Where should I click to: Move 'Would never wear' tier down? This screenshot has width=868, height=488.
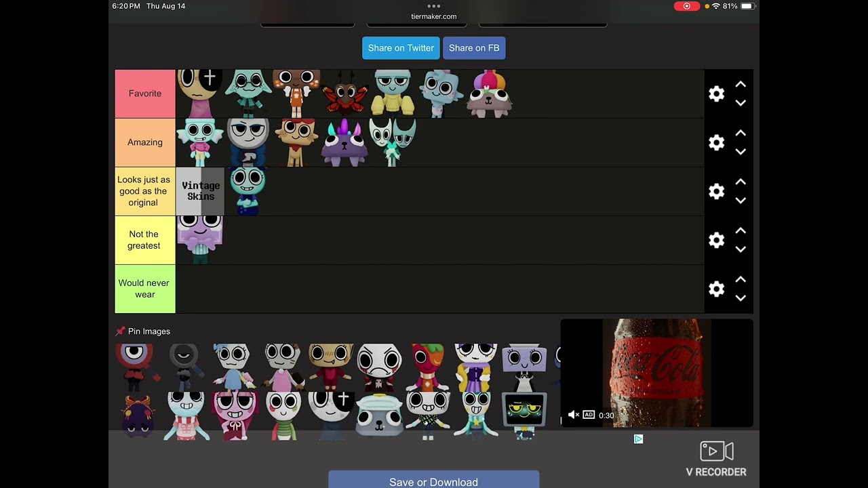[x=741, y=298]
